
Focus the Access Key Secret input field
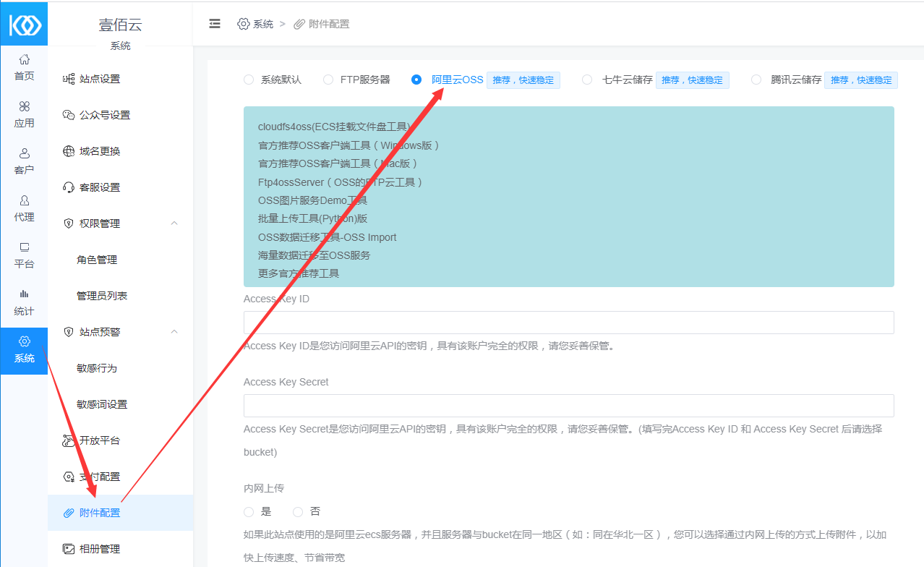pos(569,406)
